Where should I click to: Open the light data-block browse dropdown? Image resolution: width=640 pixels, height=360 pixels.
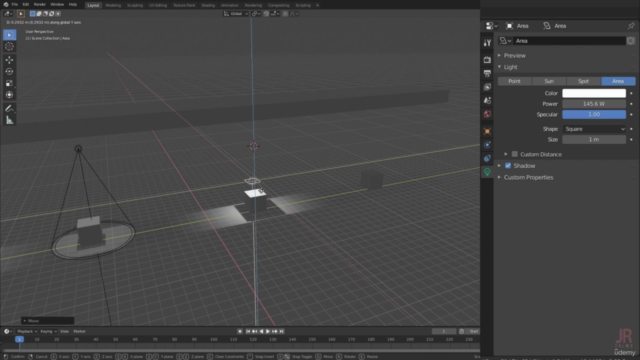[x=505, y=41]
